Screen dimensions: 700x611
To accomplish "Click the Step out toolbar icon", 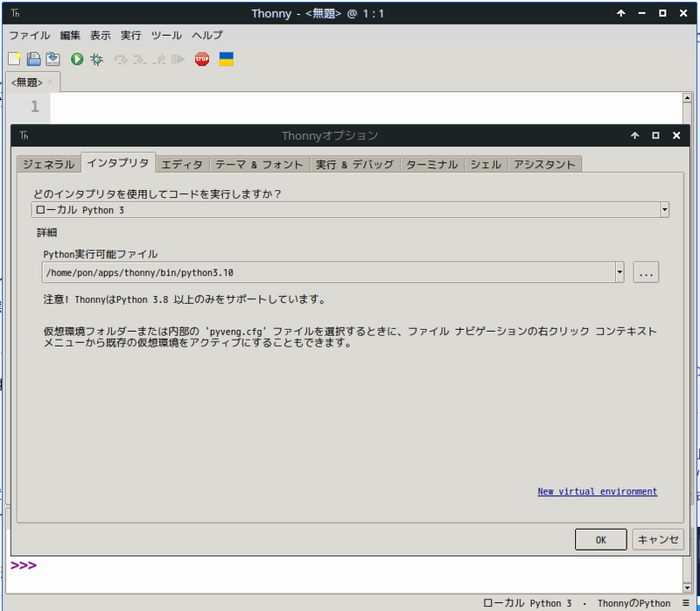I will 159,59.
